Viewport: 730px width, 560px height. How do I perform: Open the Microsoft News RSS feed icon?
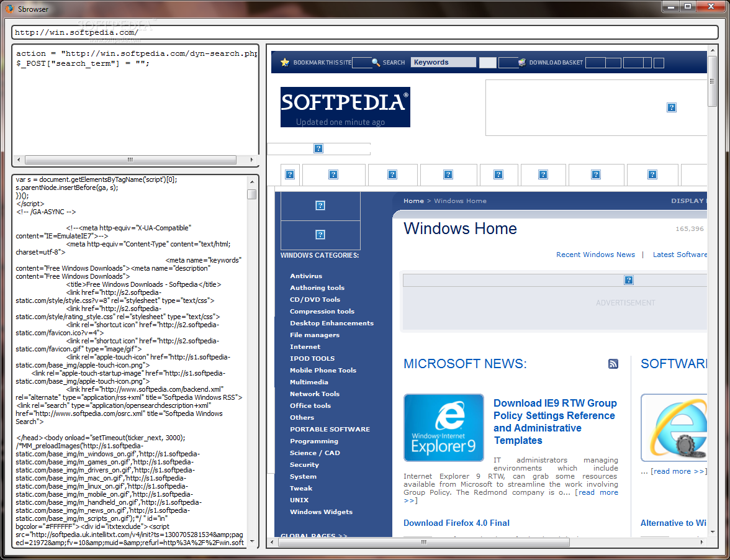click(x=613, y=364)
